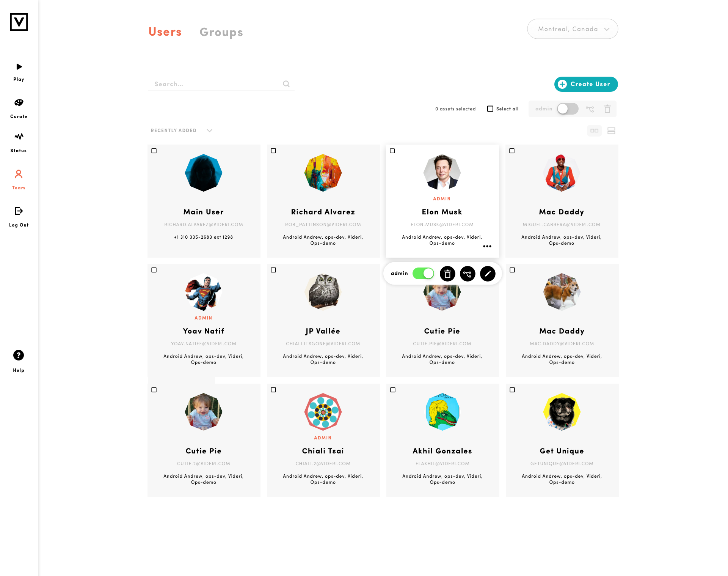The image size is (728, 576).
Task: Toggle the bulk admin switch in toolbar
Action: point(568,109)
